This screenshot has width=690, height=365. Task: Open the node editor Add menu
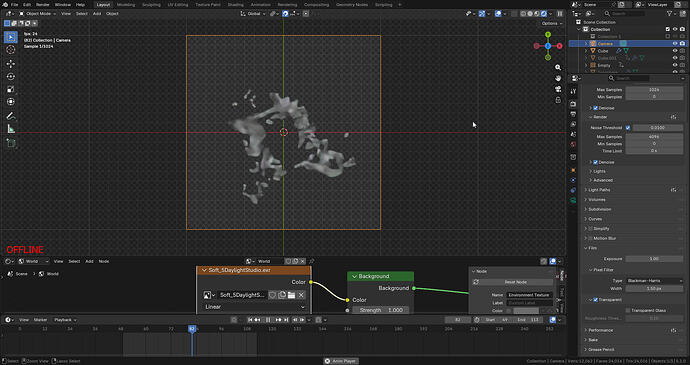tap(89, 262)
